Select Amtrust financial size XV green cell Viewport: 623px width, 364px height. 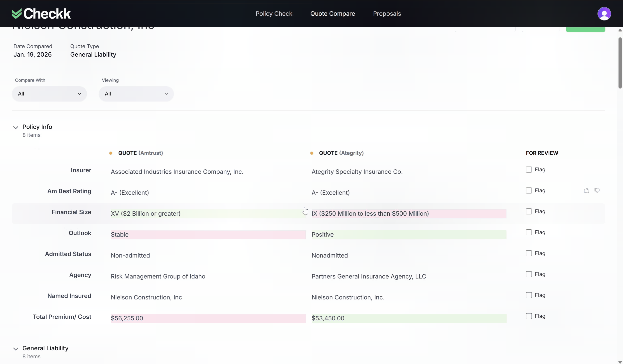coord(208,214)
